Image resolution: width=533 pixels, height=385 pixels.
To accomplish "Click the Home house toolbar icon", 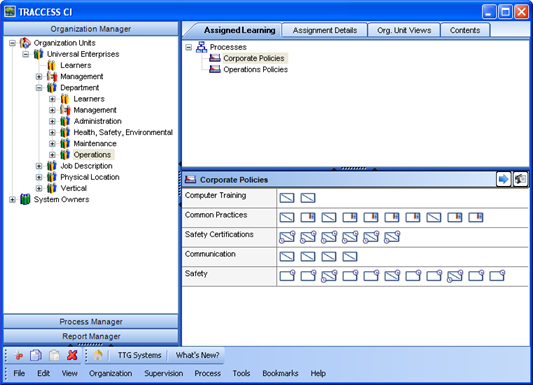I will [x=98, y=355].
